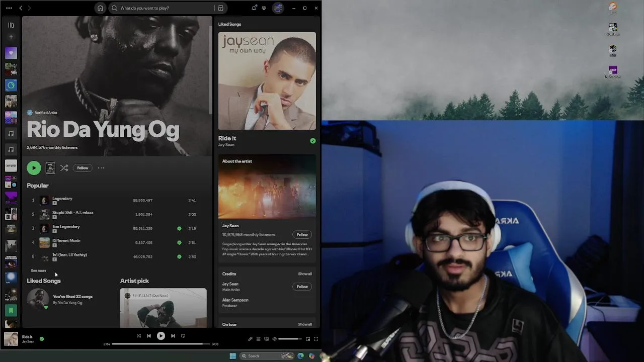
Task: Enter full screen player
Action: click(x=316, y=339)
